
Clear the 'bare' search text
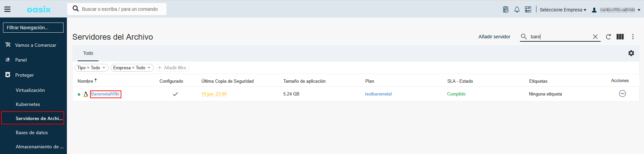(x=595, y=37)
